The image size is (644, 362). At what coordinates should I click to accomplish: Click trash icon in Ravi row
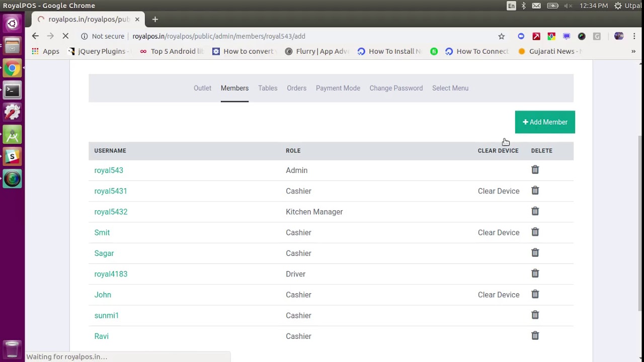[535, 336]
